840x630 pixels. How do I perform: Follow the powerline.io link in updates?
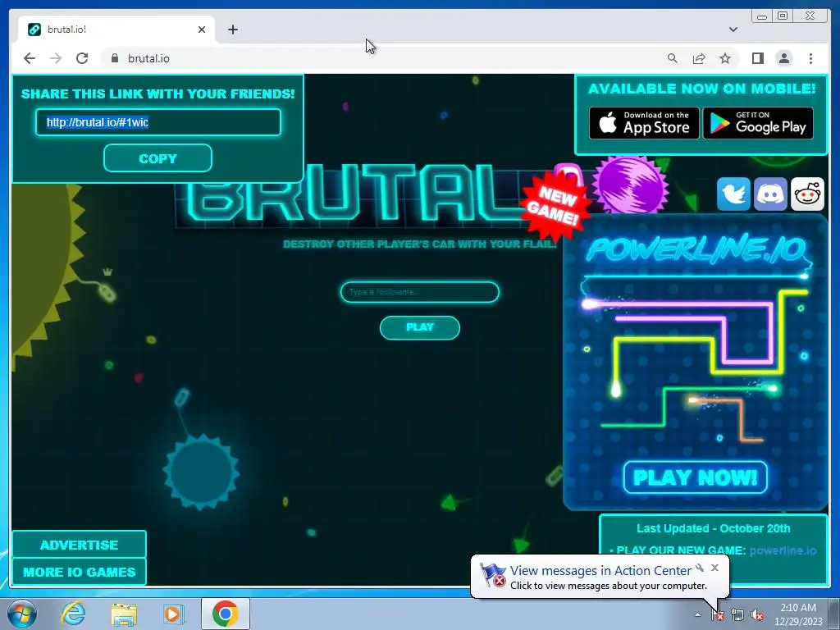click(783, 550)
